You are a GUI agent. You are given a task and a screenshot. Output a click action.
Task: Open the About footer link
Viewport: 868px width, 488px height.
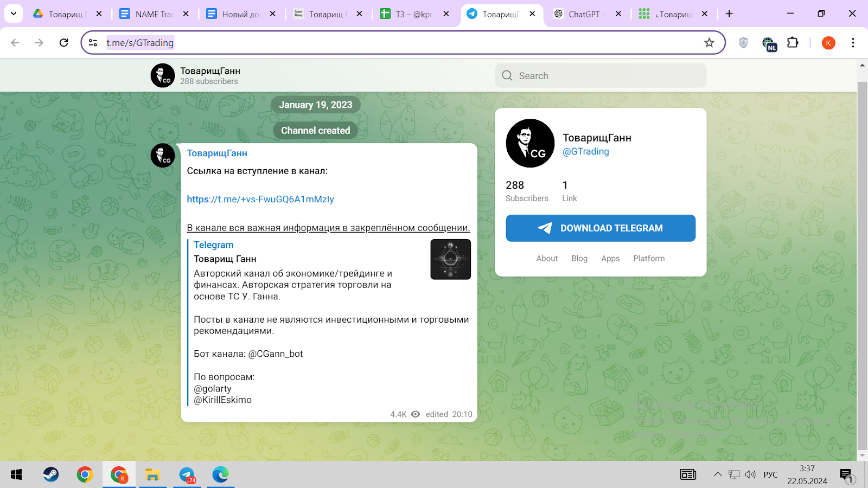[x=547, y=259]
